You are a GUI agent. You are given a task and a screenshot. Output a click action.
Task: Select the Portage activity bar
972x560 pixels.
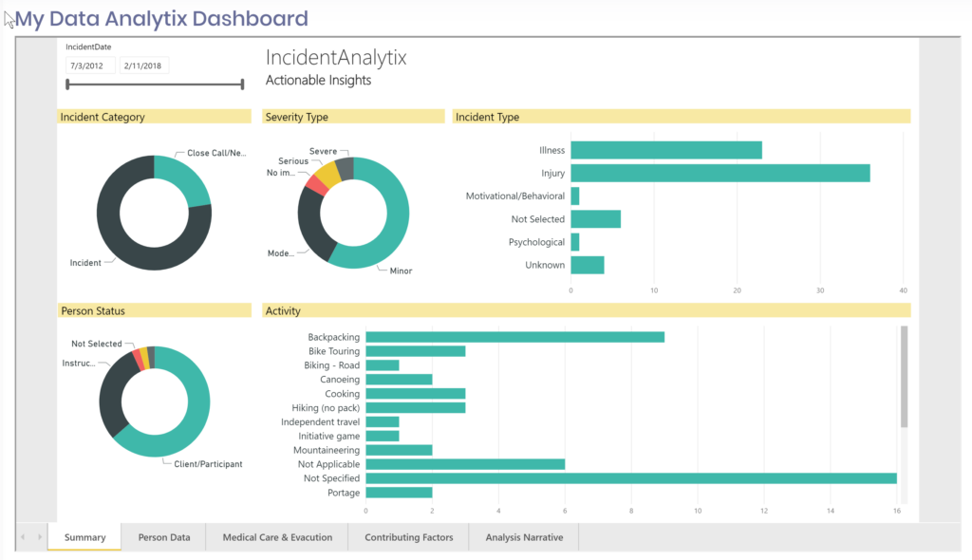[399, 493]
